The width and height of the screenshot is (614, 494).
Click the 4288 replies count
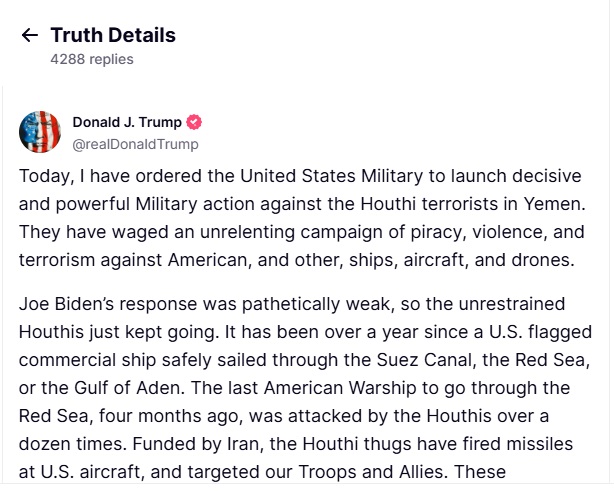[x=92, y=59]
